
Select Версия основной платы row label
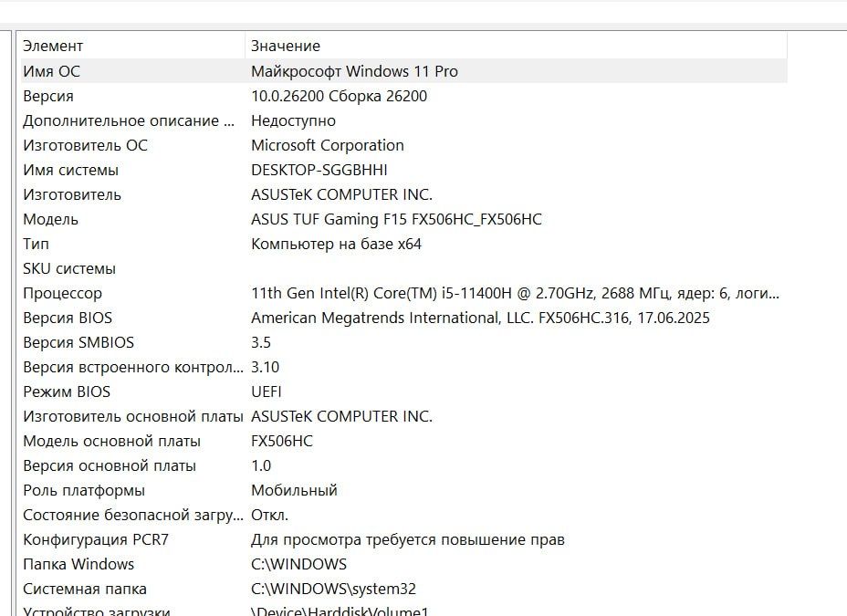[110, 466]
